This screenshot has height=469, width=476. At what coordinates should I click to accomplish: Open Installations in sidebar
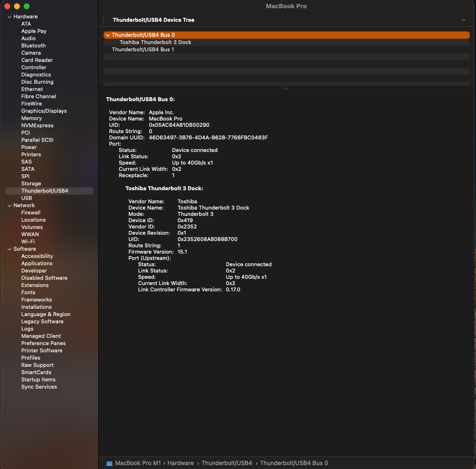pos(36,307)
